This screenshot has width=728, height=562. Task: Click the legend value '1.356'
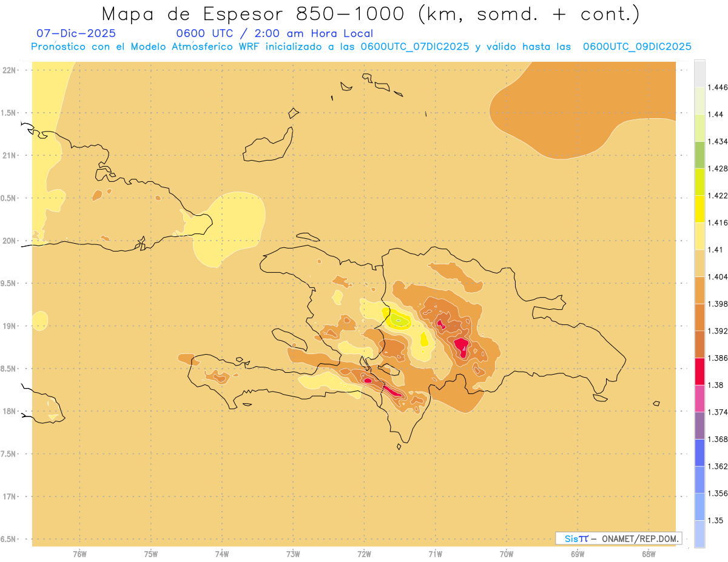(x=717, y=493)
